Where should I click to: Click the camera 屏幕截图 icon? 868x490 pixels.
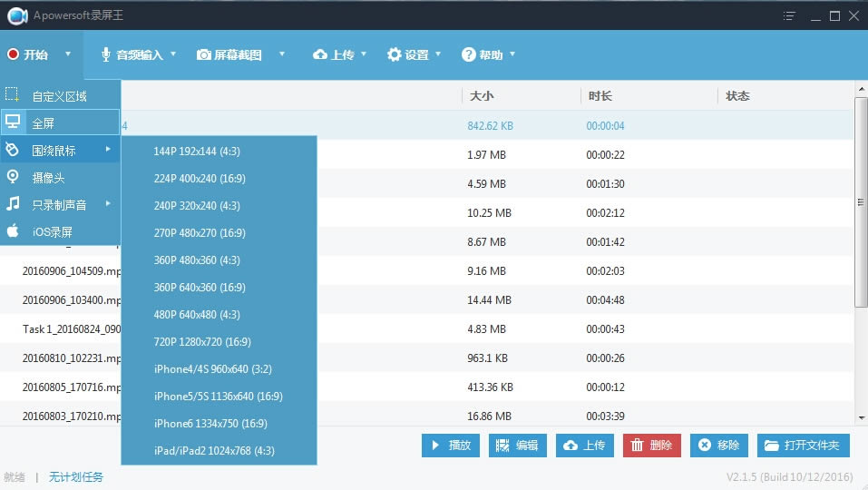pos(204,54)
